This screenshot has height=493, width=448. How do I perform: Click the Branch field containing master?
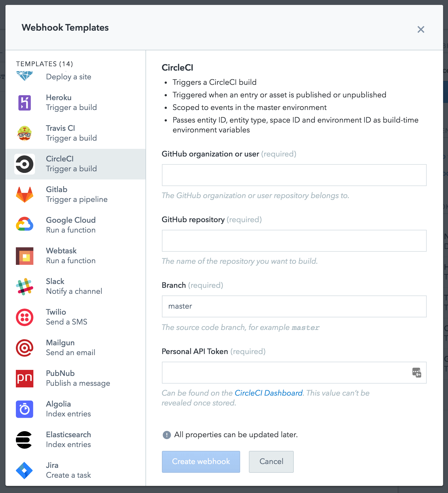click(294, 306)
